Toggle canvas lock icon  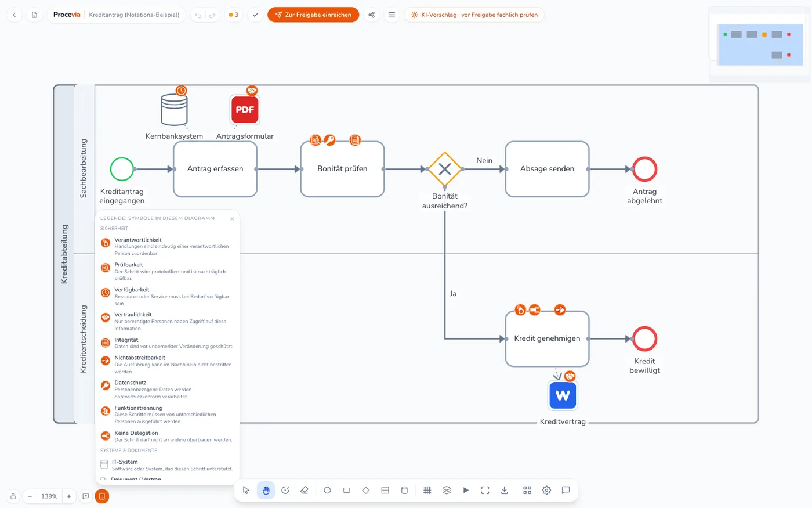(13, 496)
